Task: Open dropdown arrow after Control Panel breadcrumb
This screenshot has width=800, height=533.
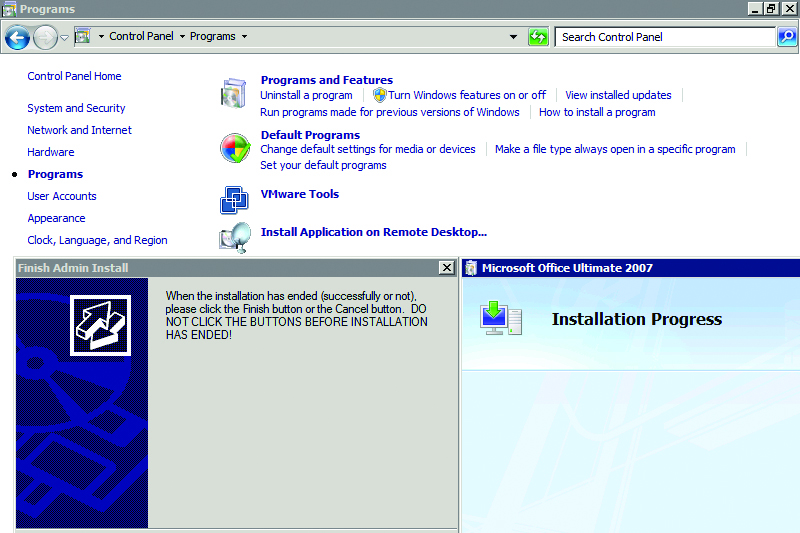Action: pyautogui.click(x=182, y=37)
